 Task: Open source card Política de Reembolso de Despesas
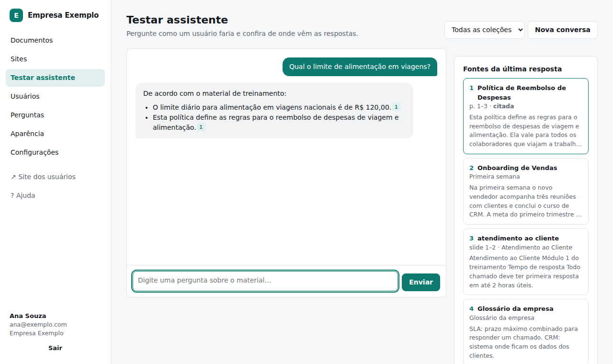(526, 116)
